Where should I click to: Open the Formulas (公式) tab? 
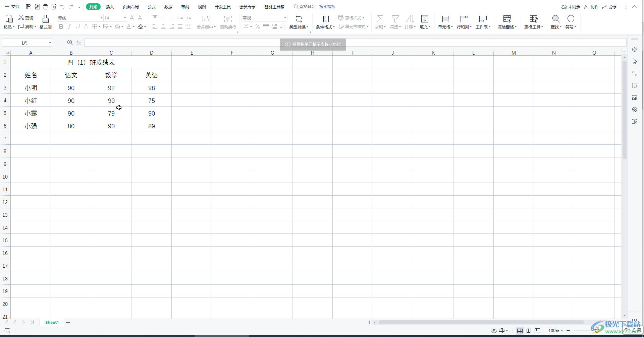click(152, 7)
